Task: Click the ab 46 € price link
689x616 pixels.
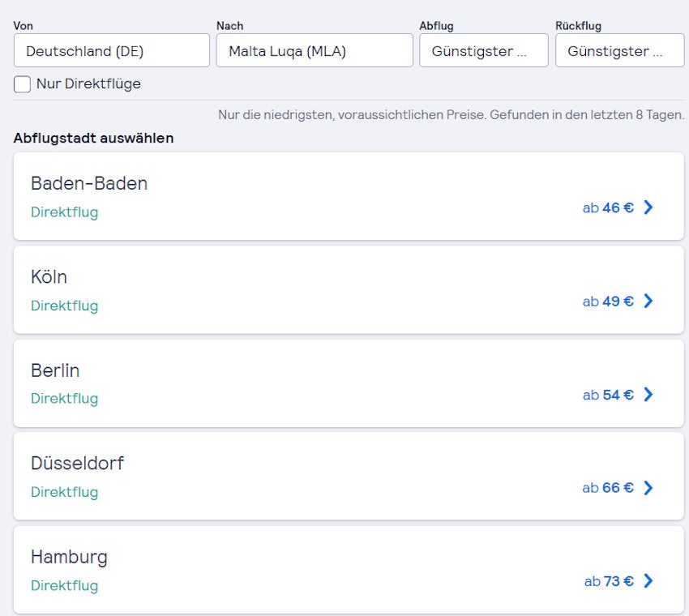Action: [608, 207]
